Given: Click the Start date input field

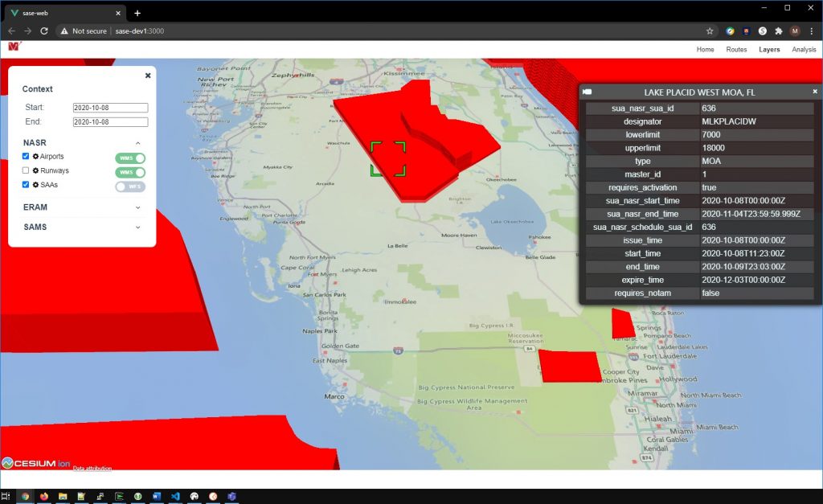Looking at the screenshot, I should pyautogui.click(x=110, y=108).
